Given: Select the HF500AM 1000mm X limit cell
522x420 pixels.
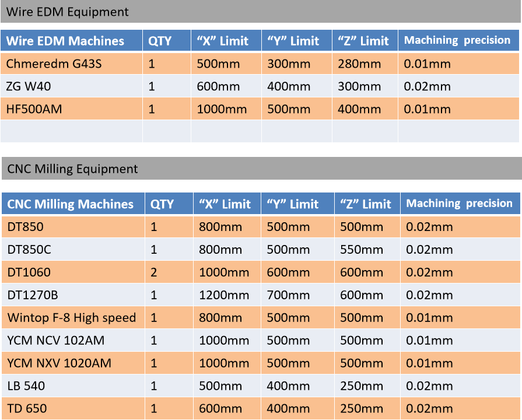Looking at the screenshot, I should click(x=226, y=109).
